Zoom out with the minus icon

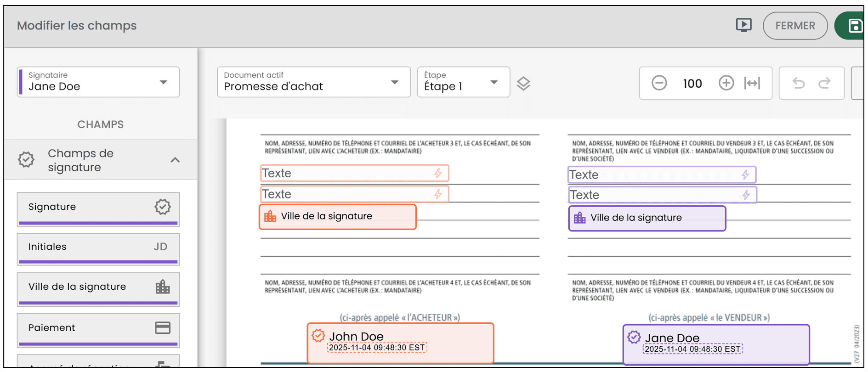click(x=659, y=83)
